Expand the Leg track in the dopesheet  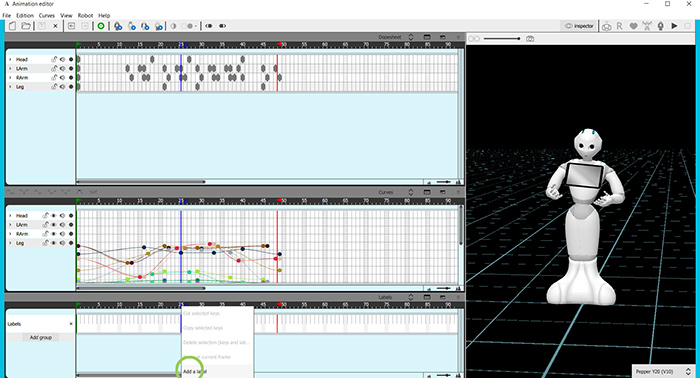(10, 87)
